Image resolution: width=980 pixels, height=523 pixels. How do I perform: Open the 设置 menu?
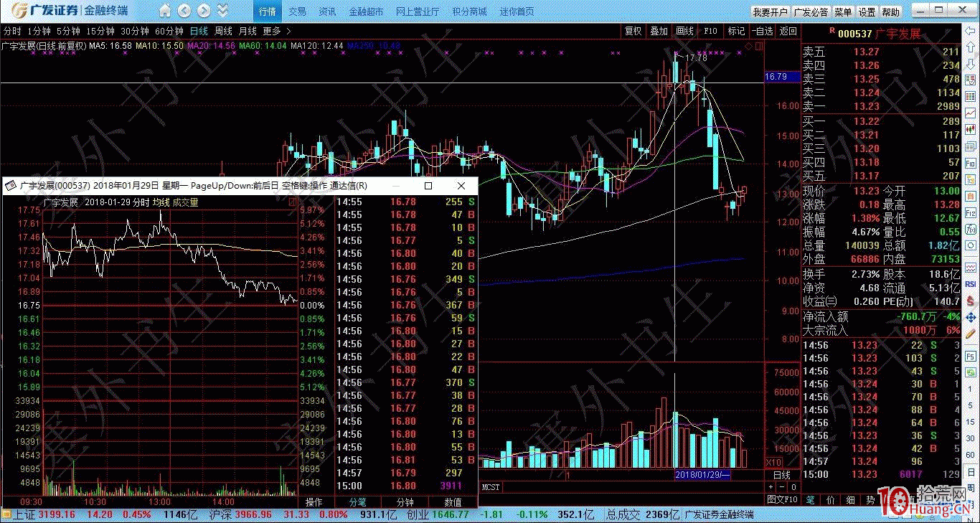pyautogui.click(x=867, y=12)
